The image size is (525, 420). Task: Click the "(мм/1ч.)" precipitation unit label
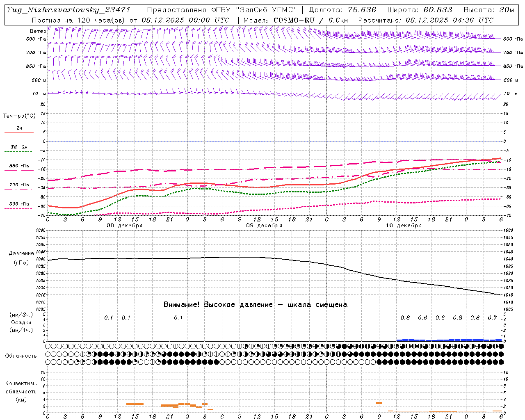point(21,330)
